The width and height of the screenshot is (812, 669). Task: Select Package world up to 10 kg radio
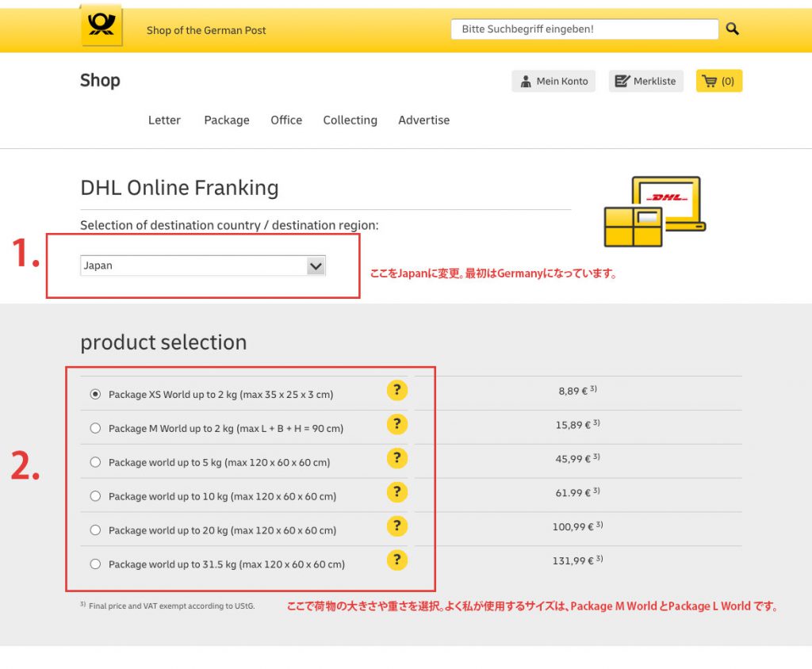95,496
